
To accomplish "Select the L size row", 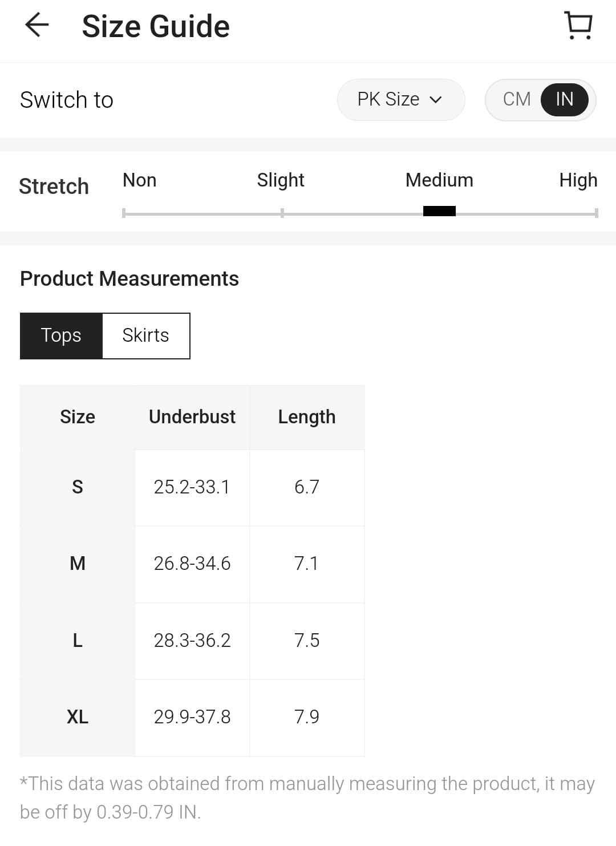I will [x=78, y=641].
